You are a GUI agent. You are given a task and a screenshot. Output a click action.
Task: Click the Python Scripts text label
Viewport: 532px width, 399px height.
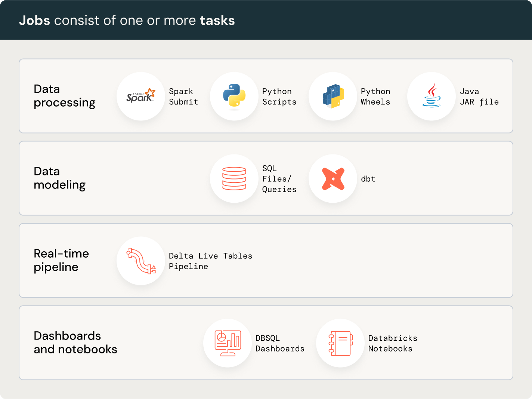[279, 96]
